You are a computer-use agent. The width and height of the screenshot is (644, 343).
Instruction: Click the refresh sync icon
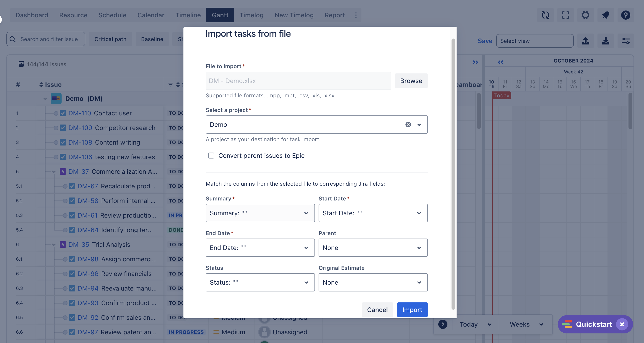[545, 15]
